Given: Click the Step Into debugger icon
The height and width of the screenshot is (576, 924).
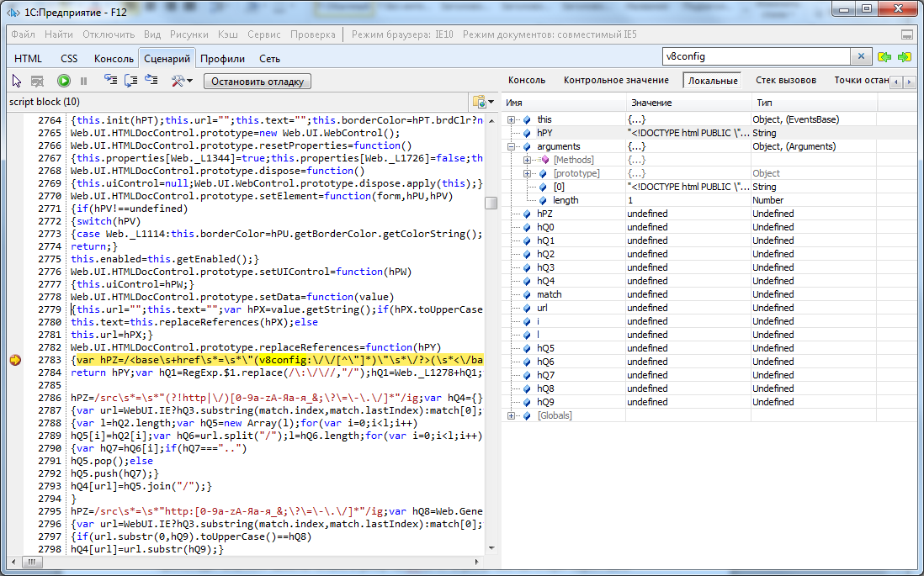Looking at the screenshot, I should coord(110,81).
